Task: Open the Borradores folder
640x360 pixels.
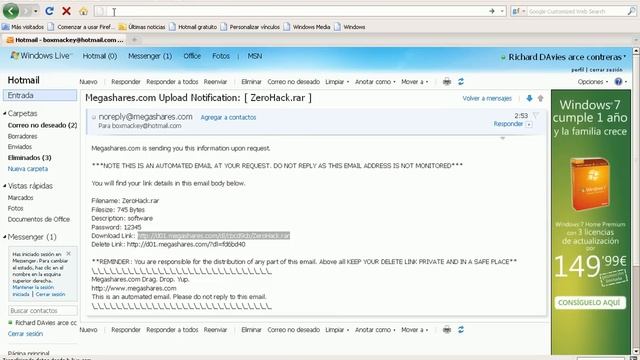Action: coord(22,136)
